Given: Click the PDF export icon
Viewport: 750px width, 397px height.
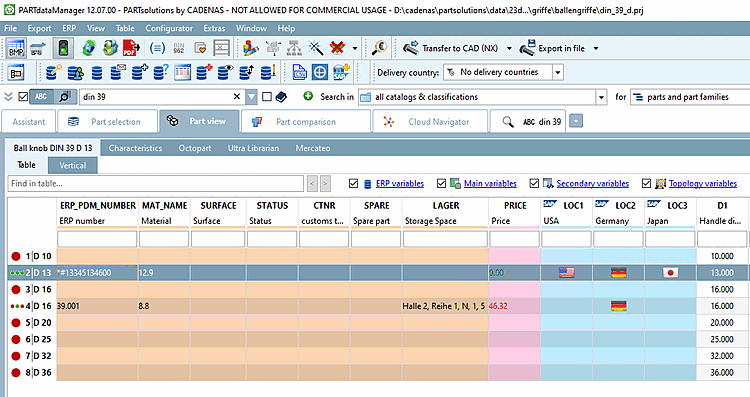Looking at the screenshot, I should [x=132, y=48].
